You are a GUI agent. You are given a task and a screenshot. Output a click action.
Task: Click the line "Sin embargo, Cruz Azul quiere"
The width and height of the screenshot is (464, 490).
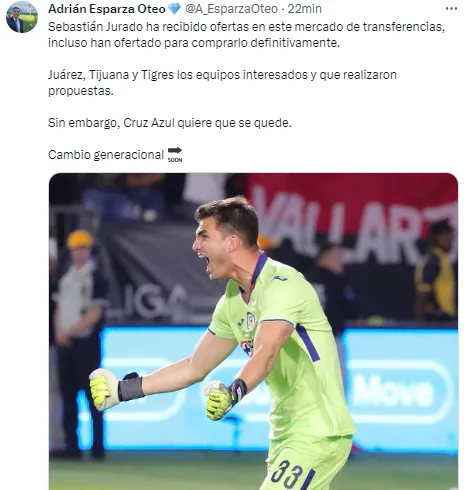point(170,123)
